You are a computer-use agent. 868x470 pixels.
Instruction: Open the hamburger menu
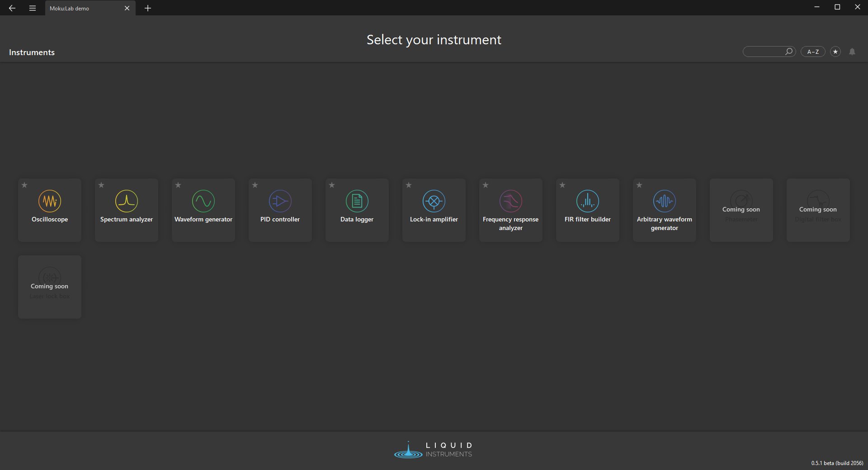(33, 8)
